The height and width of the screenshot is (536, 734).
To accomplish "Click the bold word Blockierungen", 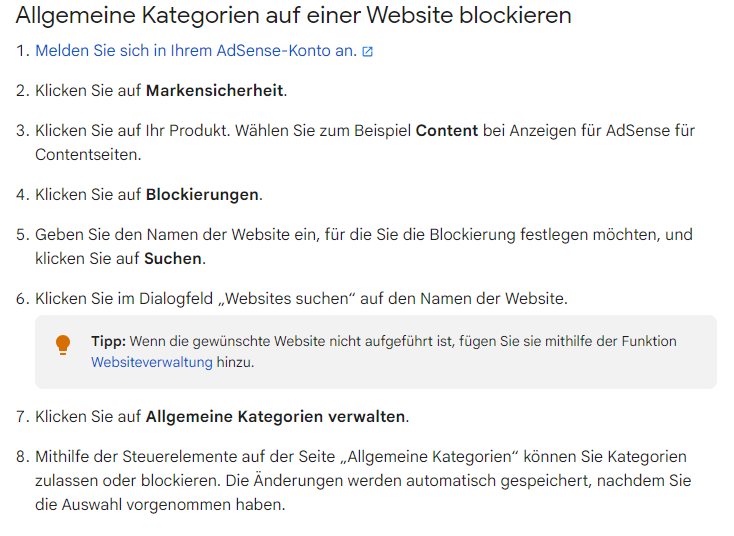I will 203,194.
